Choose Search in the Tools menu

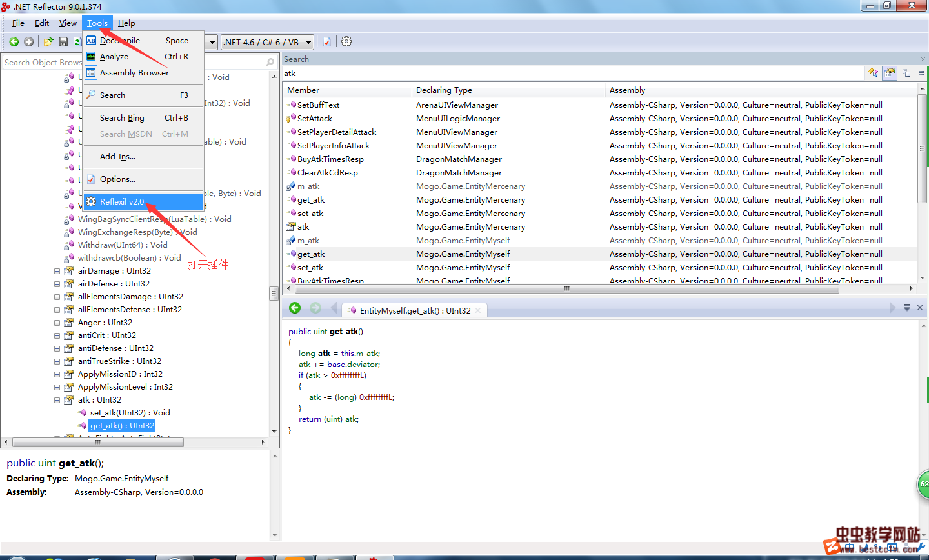click(143, 95)
